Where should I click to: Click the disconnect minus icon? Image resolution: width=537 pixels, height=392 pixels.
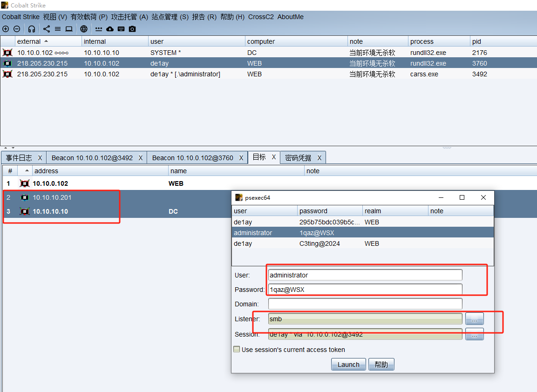pyautogui.click(x=17, y=29)
